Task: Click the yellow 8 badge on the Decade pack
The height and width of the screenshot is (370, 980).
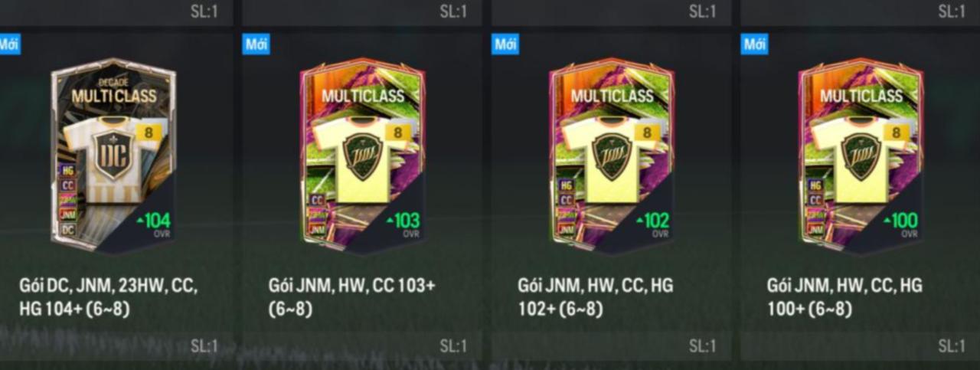Action: [149, 133]
